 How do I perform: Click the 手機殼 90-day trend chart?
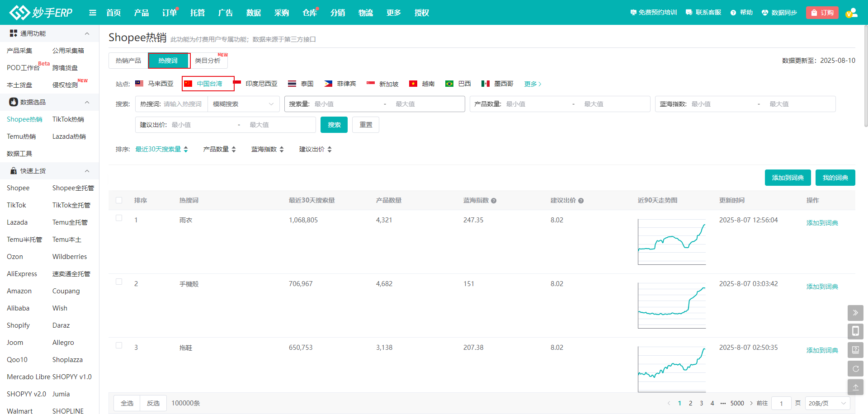[x=672, y=306]
